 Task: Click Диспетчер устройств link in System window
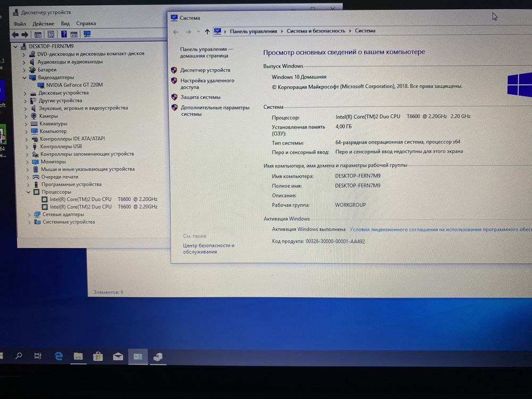pos(205,70)
